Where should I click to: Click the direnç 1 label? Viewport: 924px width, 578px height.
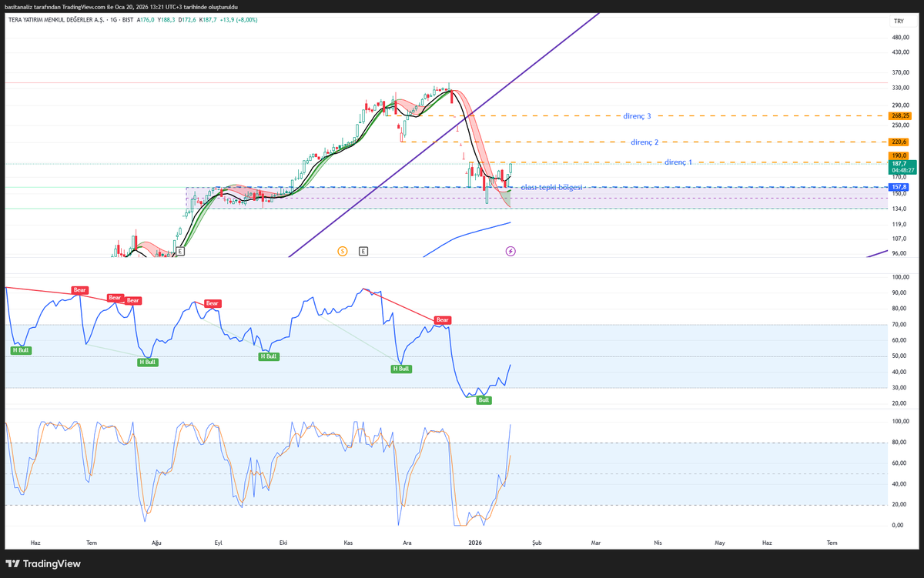(x=678, y=162)
